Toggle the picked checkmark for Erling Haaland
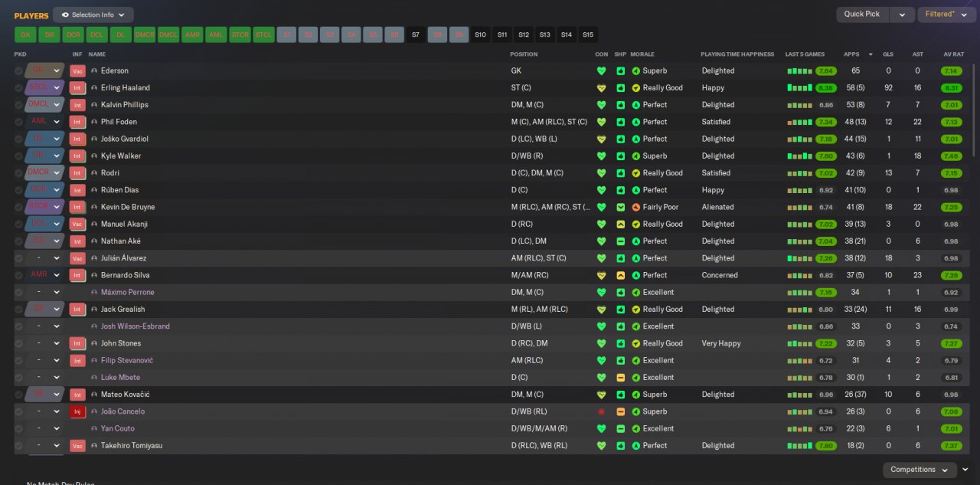 (19, 88)
